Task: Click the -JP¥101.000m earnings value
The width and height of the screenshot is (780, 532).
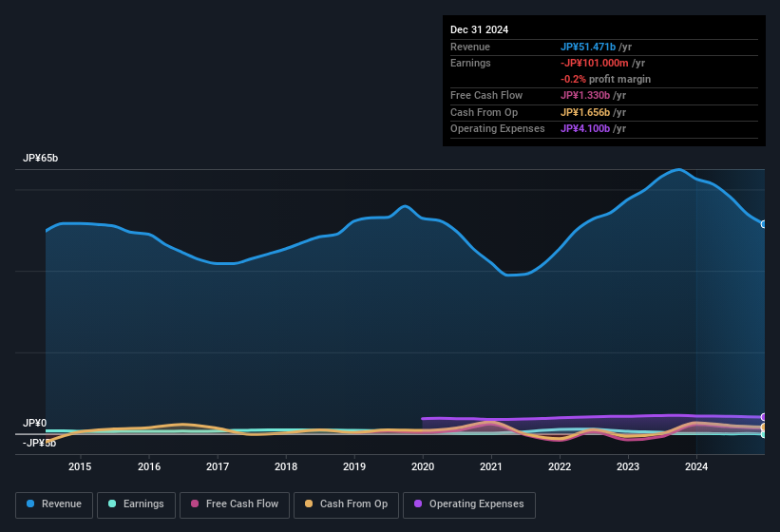Action: pyautogui.click(x=595, y=63)
